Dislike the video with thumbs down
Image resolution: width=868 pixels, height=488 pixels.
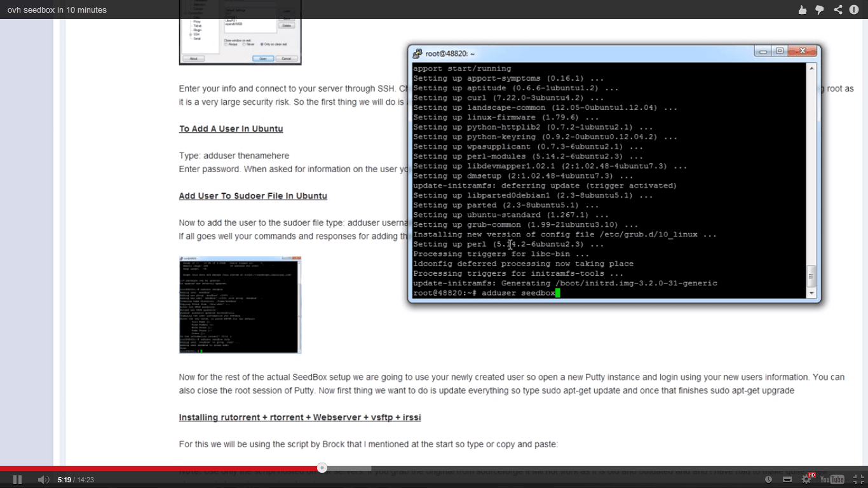(x=820, y=10)
